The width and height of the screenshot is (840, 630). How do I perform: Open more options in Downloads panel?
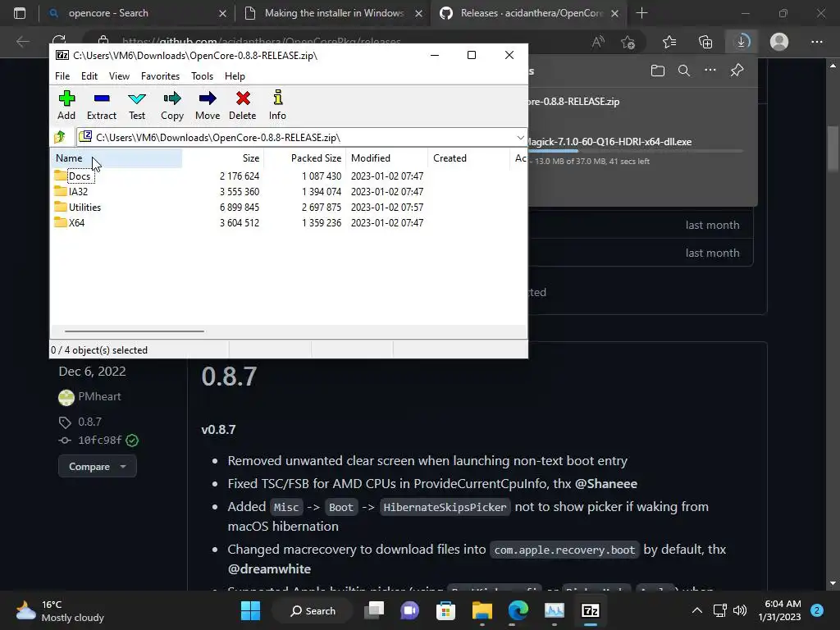pyautogui.click(x=710, y=70)
